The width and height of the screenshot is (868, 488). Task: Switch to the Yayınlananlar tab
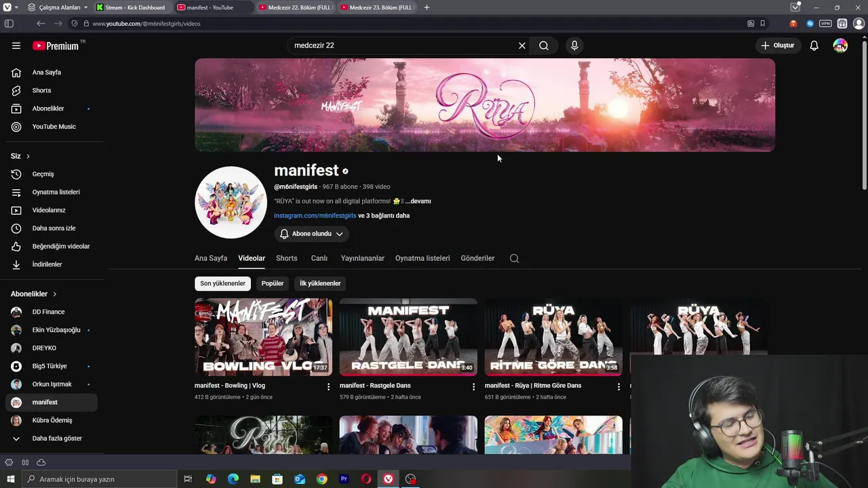click(363, 258)
